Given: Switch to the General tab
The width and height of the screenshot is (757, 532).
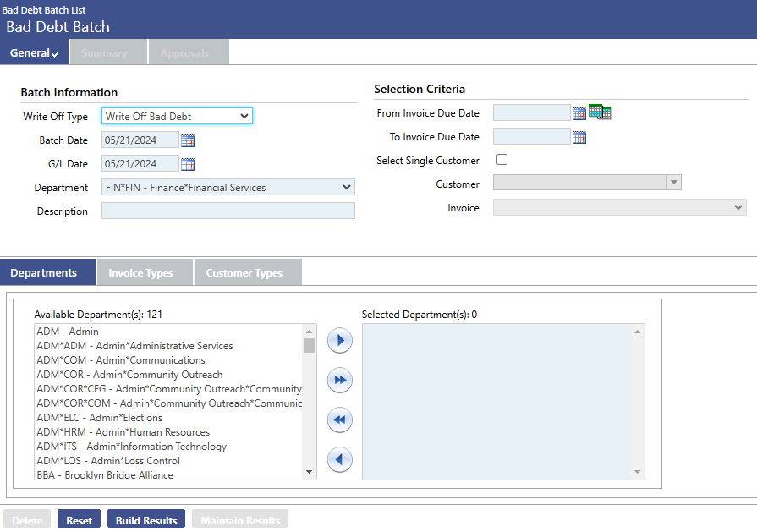Looking at the screenshot, I should 35,52.
